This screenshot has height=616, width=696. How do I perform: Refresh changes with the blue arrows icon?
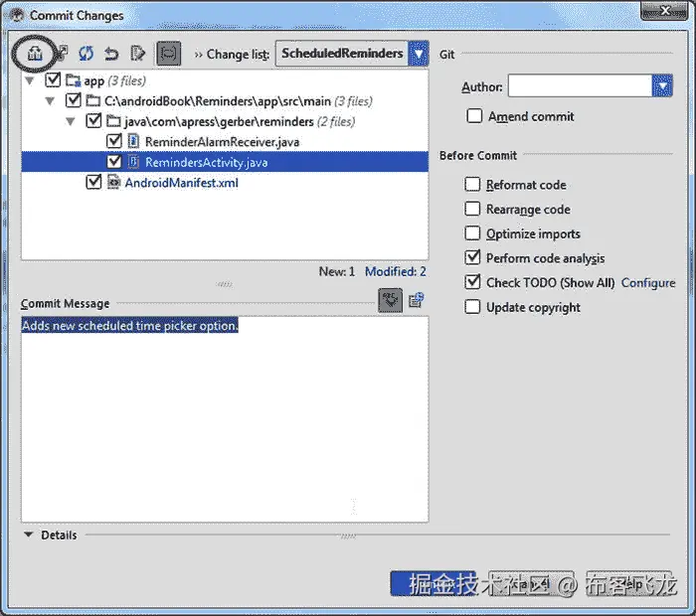[x=87, y=54]
